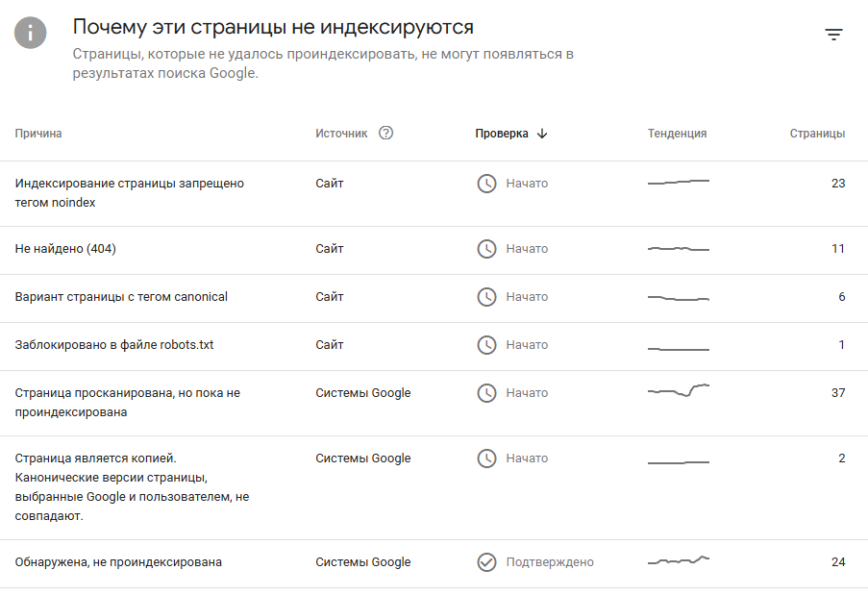Screen dimensions: 868x595
Task: Click Начато status for Страница просканирована
Action: pos(527,393)
